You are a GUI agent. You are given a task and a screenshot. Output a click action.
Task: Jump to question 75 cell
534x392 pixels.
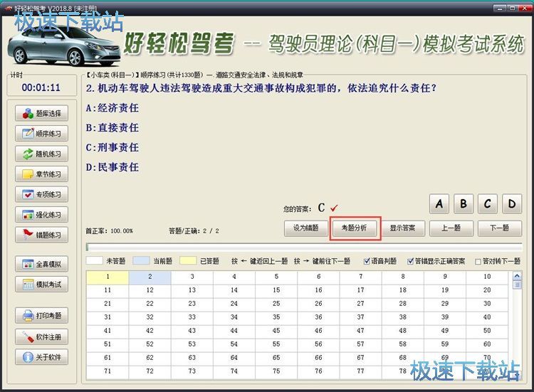pyautogui.click(x=276, y=371)
